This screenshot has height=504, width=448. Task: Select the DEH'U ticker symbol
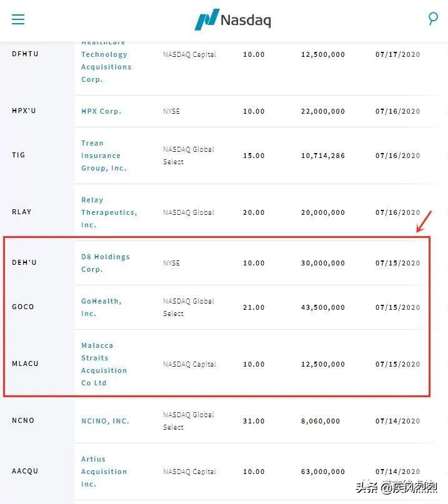click(24, 263)
